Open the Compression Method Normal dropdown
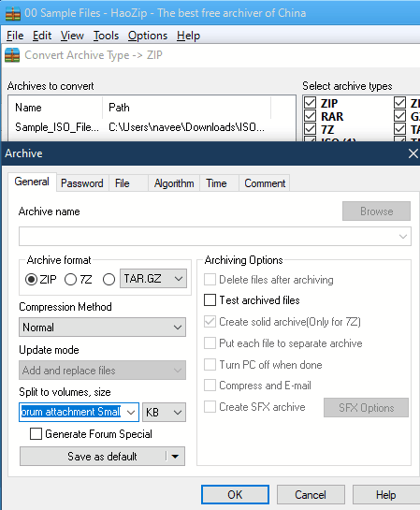Image resolution: width=420 pixels, height=510 pixels. pyautogui.click(x=102, y=328)
